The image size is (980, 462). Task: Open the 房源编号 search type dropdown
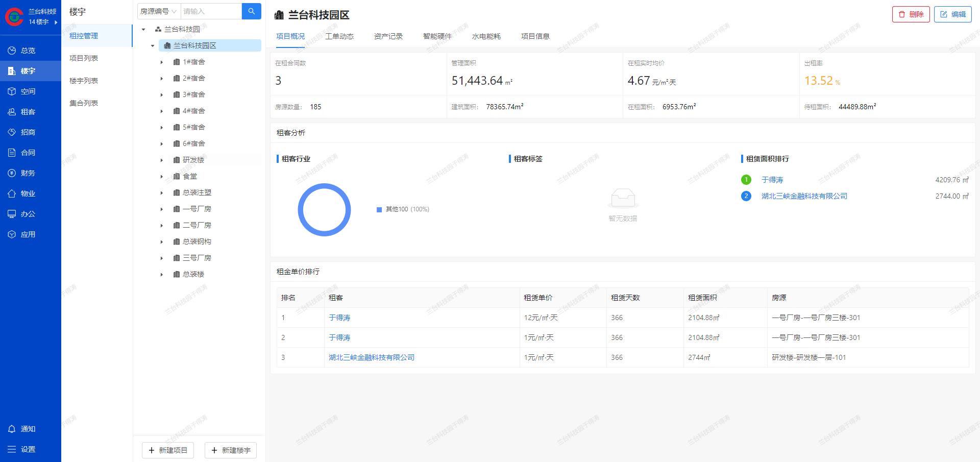(159, 11)
